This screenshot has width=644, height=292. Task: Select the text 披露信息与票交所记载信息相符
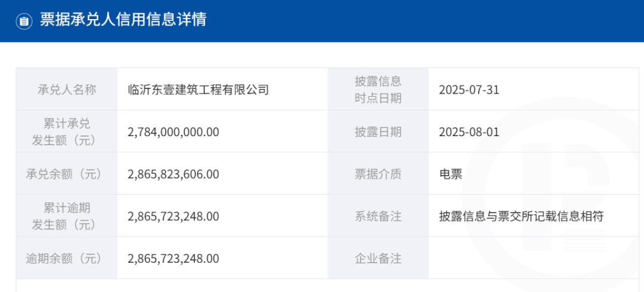pyautogui.click(x=521, y=217)
